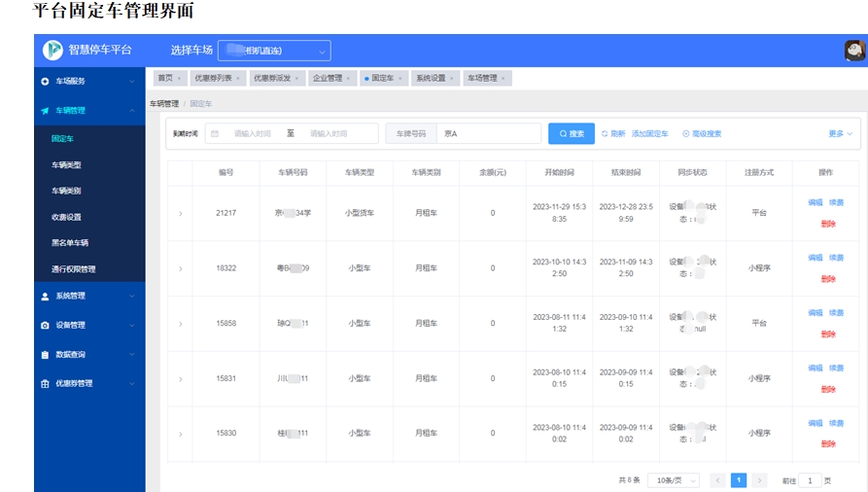Click the 数据查询 clipboard icon in the sidebar
Screen dimensions: 868x492
click(x=45, y=355)
